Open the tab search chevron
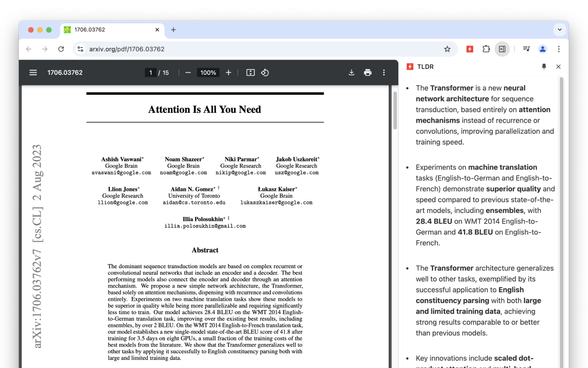This screenshot has height=368, width=588. [560, 29]
